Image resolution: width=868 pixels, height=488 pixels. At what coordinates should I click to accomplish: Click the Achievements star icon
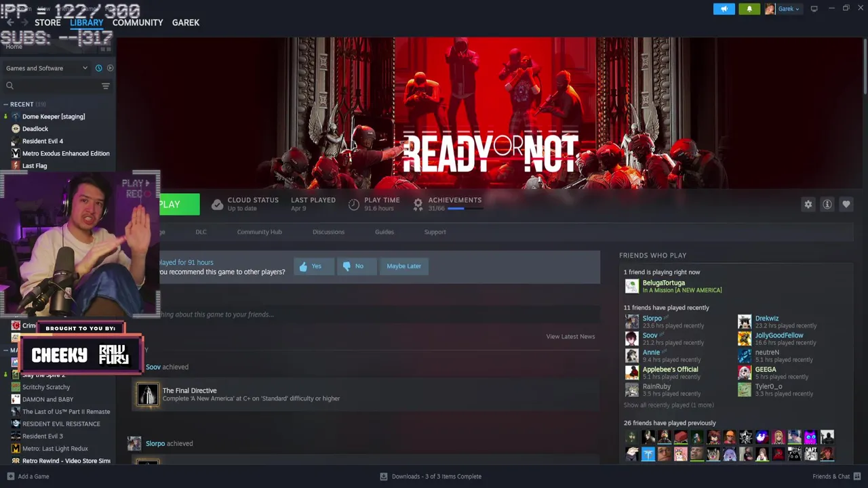click(418, 204)
